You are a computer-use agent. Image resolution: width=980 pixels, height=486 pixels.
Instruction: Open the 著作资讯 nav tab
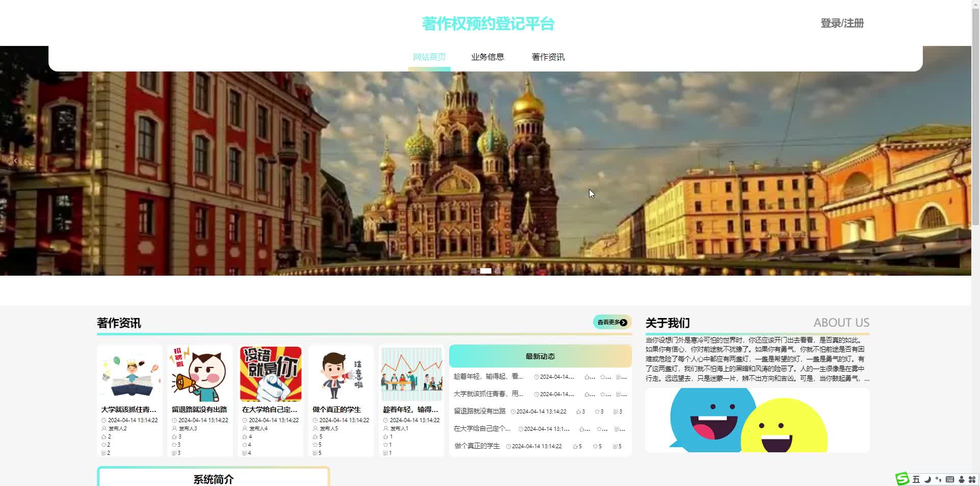pos(548,57)
